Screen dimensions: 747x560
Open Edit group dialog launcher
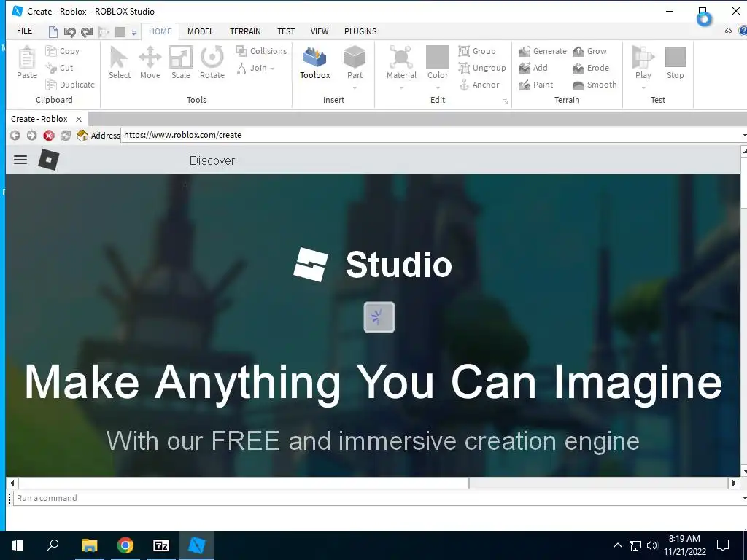(505, 102)
